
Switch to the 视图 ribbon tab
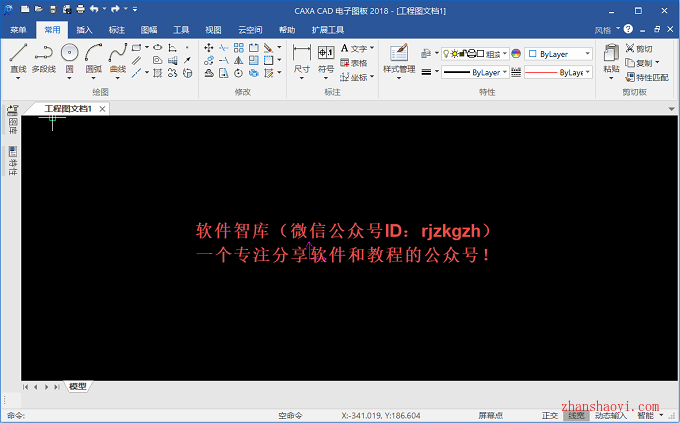point(213,30)
